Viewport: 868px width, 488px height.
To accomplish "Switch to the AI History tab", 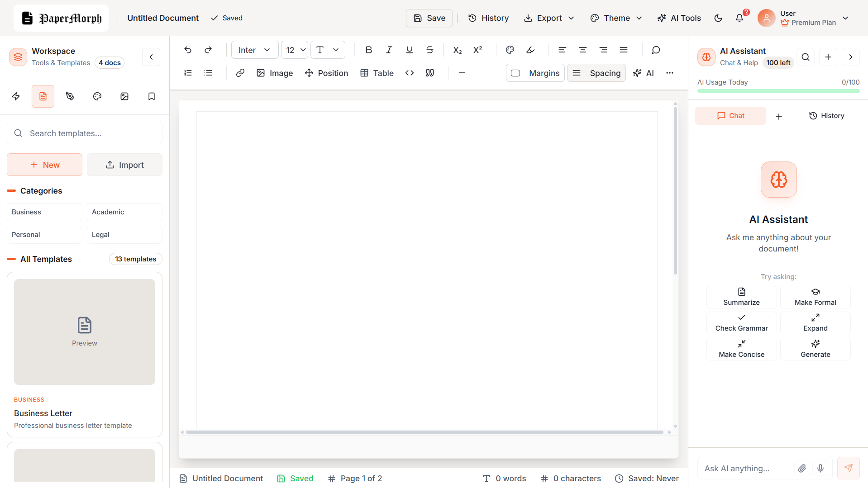I will [x=826, y=116].
